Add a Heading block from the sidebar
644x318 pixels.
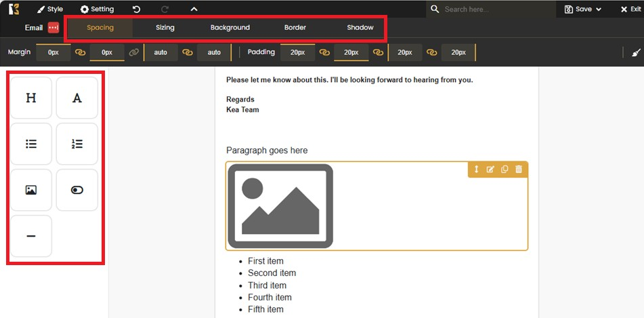click(31, 98)
